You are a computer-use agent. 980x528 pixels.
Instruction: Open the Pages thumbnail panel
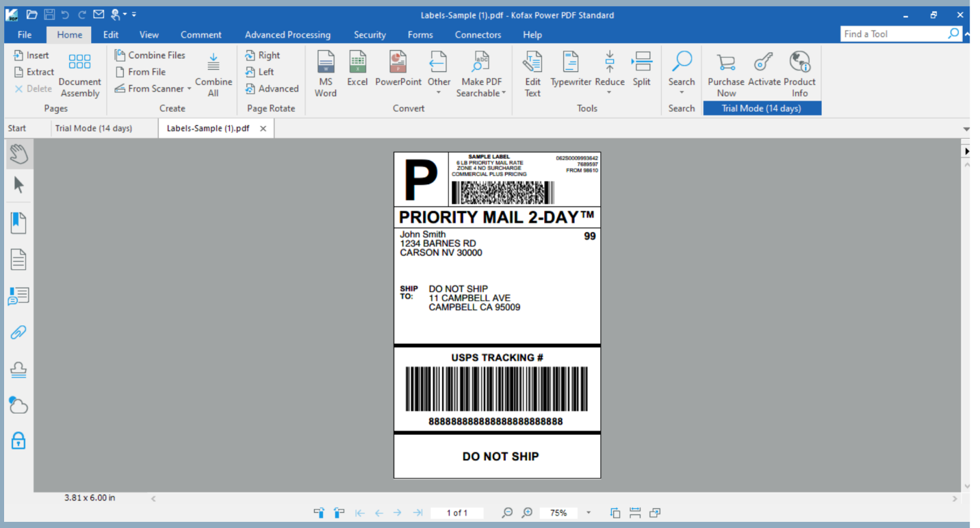point(18,259)
